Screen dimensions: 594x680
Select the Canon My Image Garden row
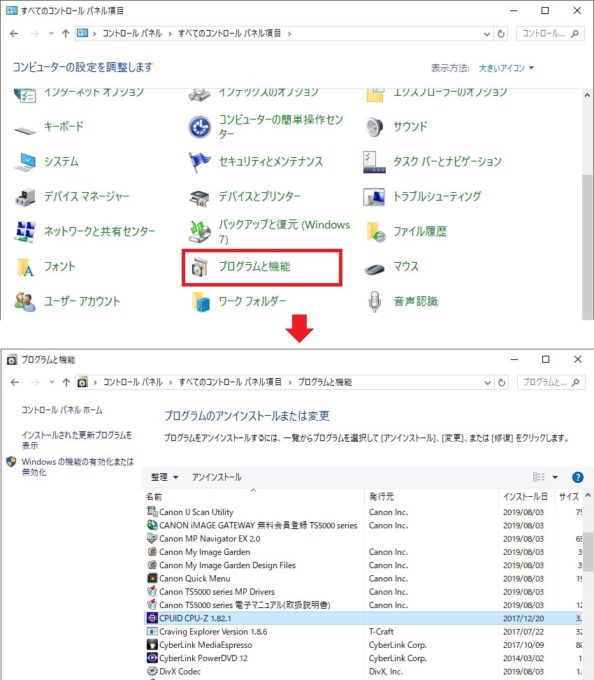[x=362, y=552]
